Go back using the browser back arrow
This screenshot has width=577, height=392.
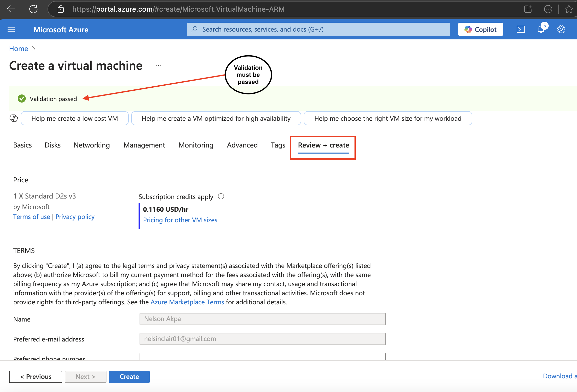pyautogui.click(x=11, y=9)
